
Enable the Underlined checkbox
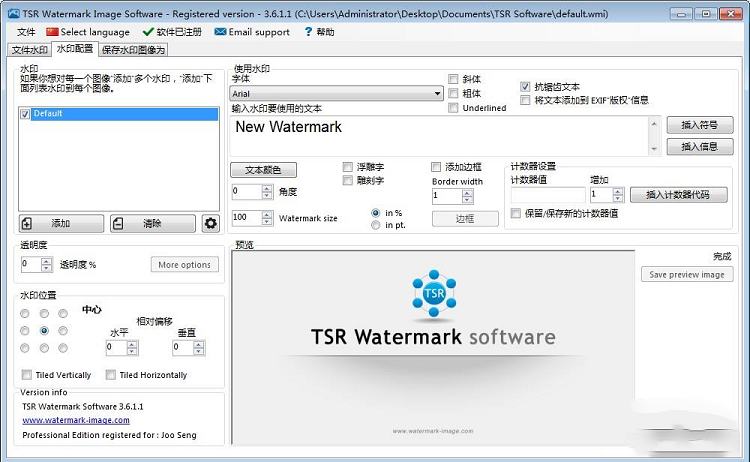453,108
